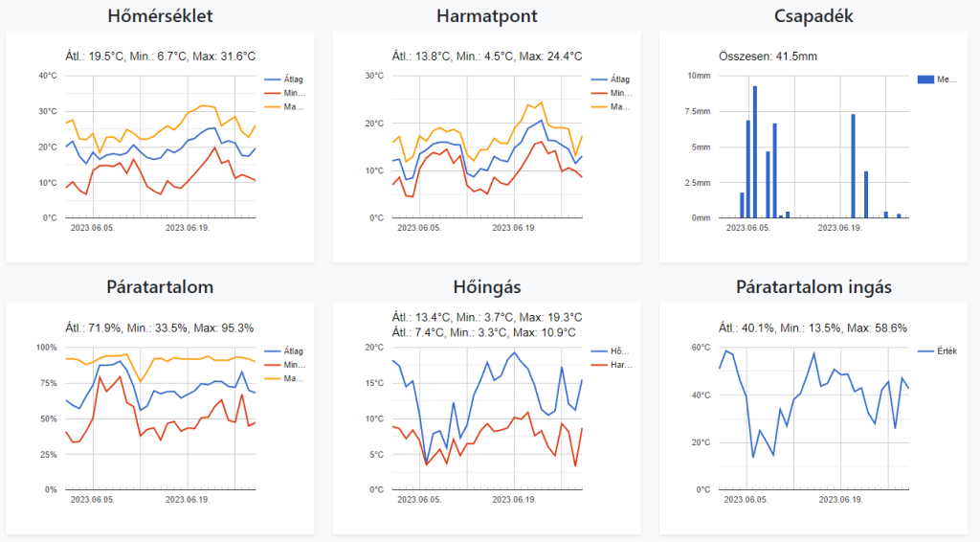Image resolution: width=980 pixels, height=542 pixels.
Task: Select the 40°C axis label in Hőmérséklet chart
Action: tap(48, 76)
